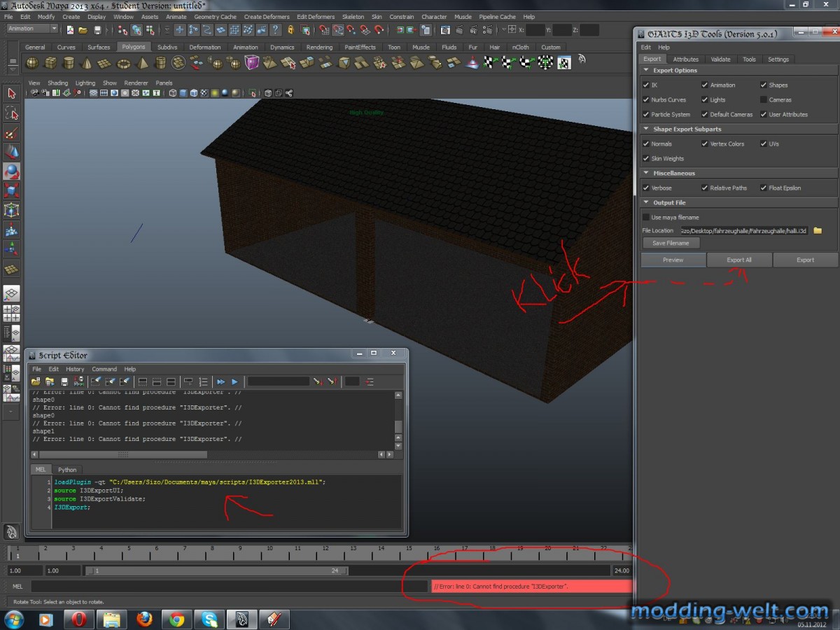Click the Script Editor save script icon
The width and height of the screenshot is (840, 630).
click(x=64, y=381)
